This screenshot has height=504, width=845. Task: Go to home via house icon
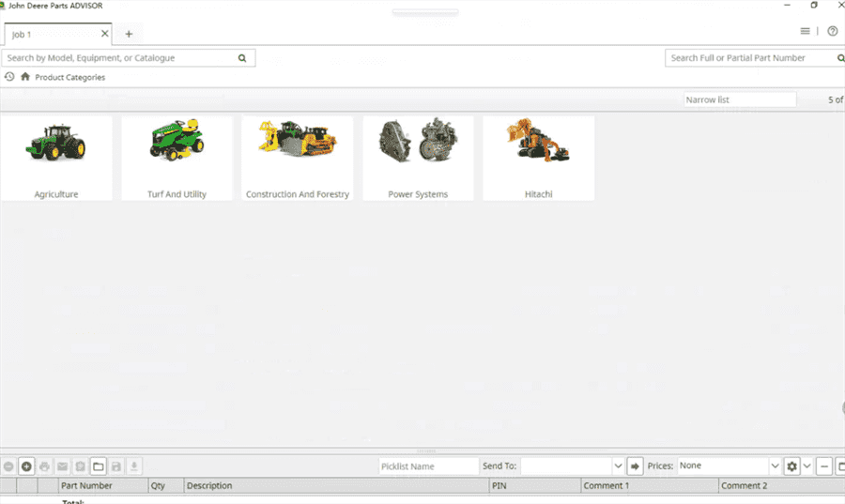[25, 77]
